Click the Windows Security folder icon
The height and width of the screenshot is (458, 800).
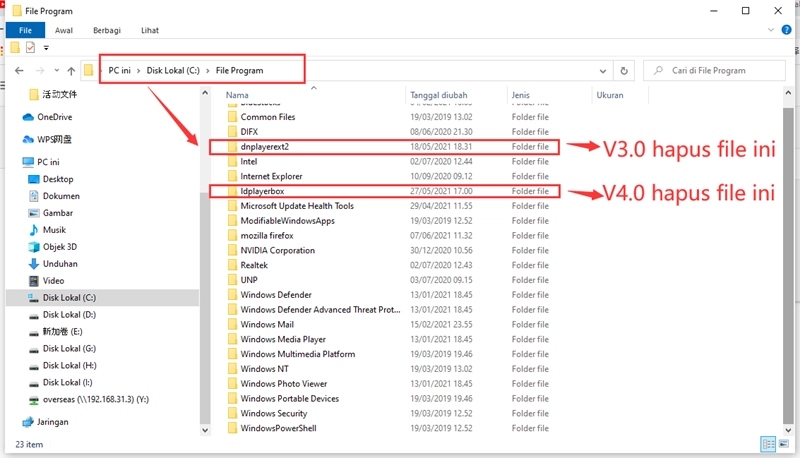[x=232, y=413]
